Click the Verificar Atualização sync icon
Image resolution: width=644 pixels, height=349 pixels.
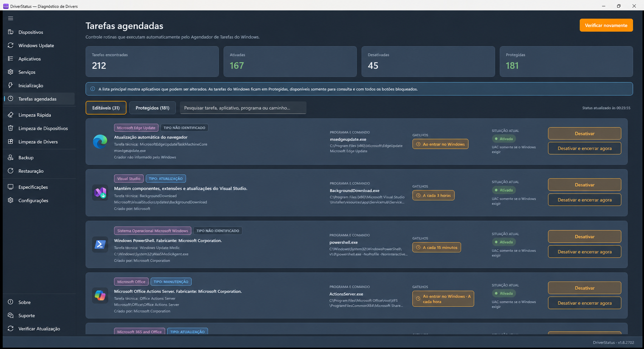coord(11,329)
